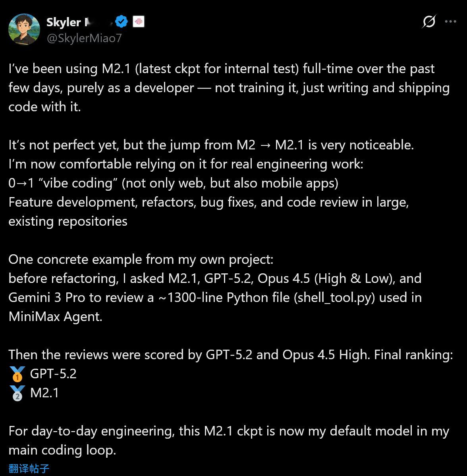Click the pink waveform affiliation badge

click(138, 21)
